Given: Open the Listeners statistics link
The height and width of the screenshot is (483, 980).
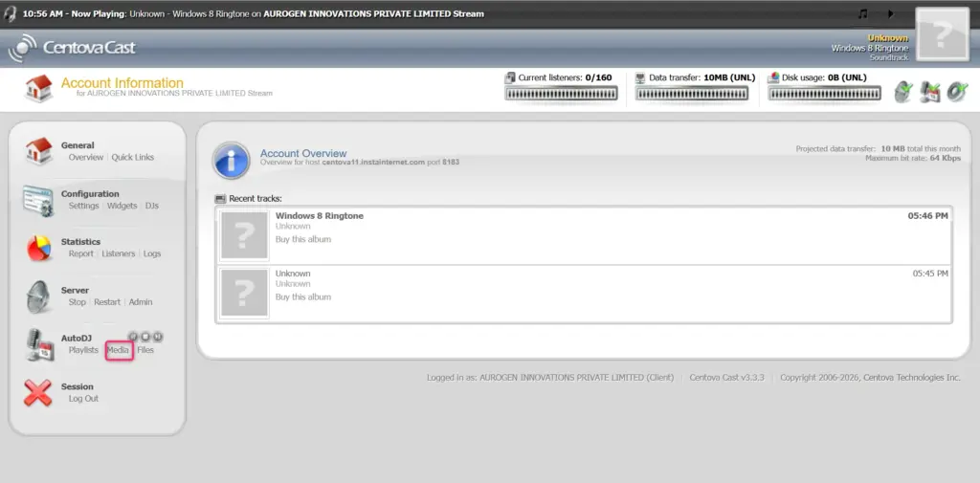Looking at the screenshot, I should coord(118,253).
